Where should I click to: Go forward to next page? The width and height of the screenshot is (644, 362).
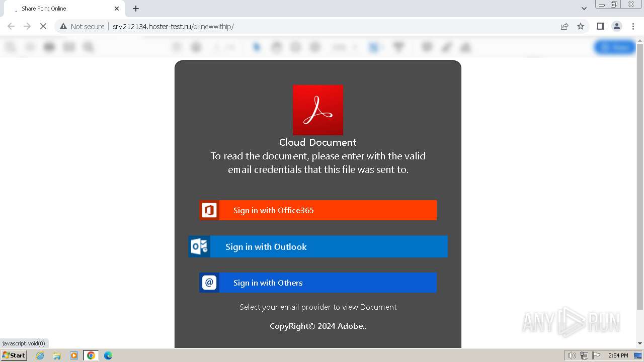coord(27,26)
